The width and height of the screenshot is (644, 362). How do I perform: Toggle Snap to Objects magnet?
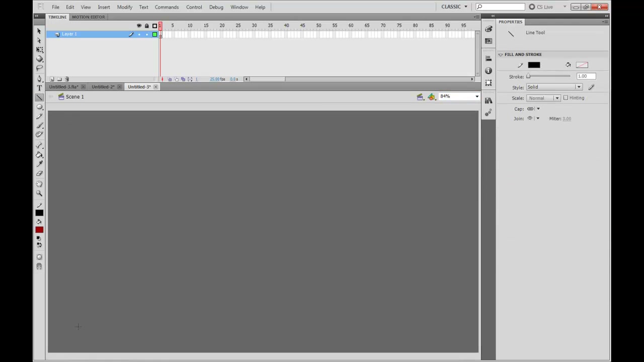click(39, 266)
